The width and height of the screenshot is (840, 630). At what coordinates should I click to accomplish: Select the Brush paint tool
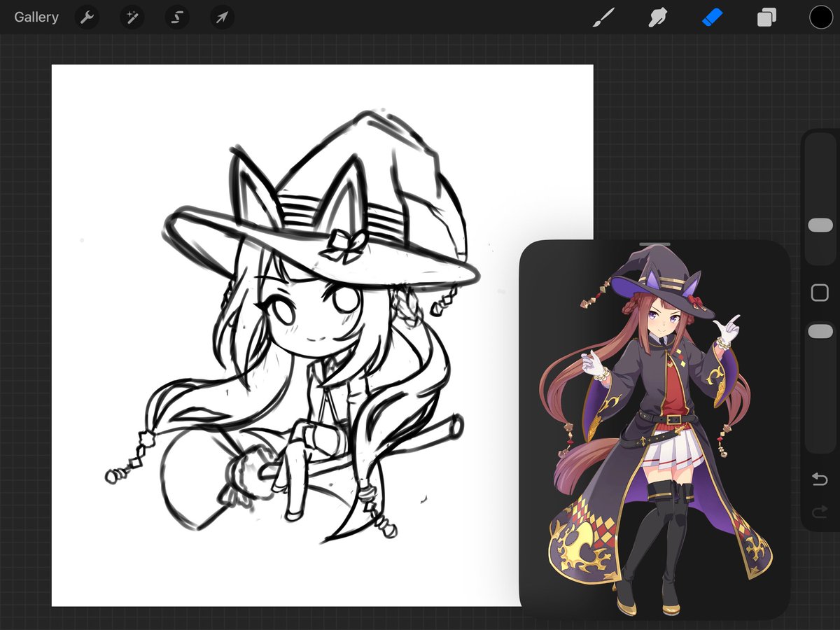[x=603, y=17]
